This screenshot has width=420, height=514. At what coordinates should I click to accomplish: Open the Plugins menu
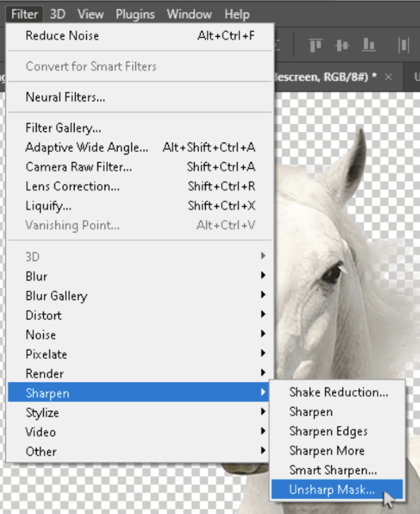(135, 14)
